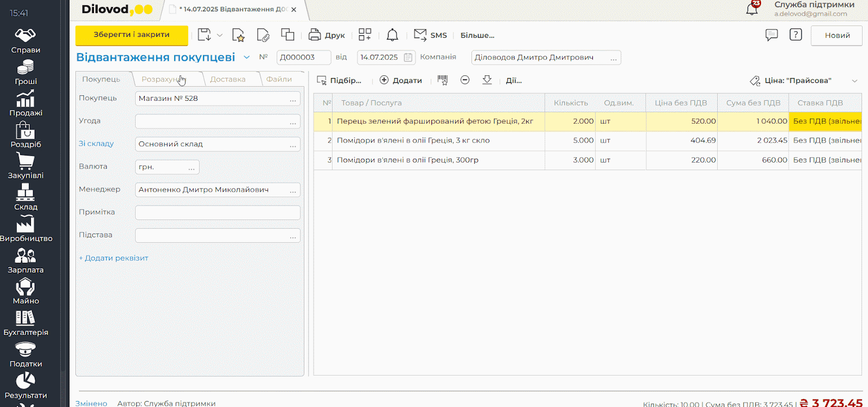
Task: Expand the document type chevron
Action: 247,57
